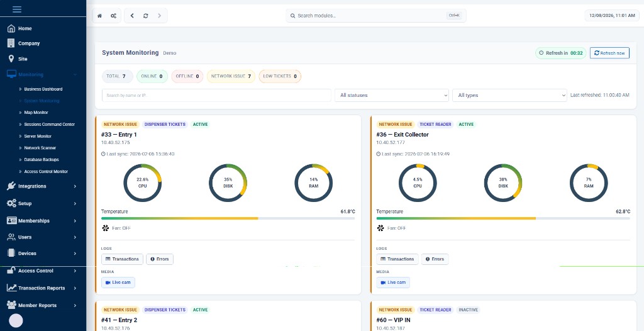
Task: Open Transactions log for Exit Collector
Action: click(x=397, y=259)
